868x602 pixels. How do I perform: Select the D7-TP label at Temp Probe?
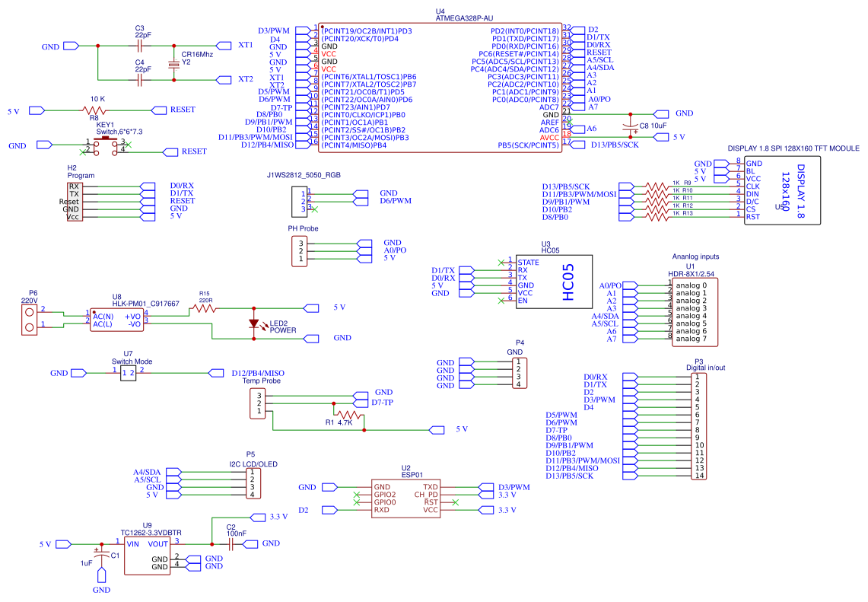(382, 403)
